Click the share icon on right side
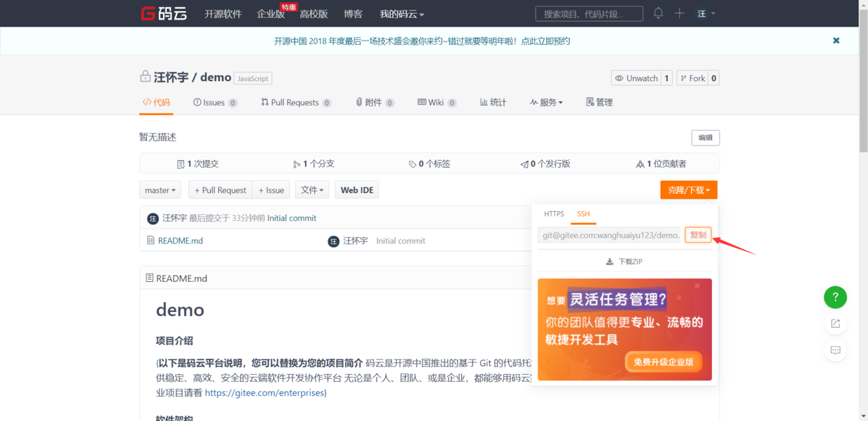The width and height of the screenshot is (868, 421). (x=835, y=324)
